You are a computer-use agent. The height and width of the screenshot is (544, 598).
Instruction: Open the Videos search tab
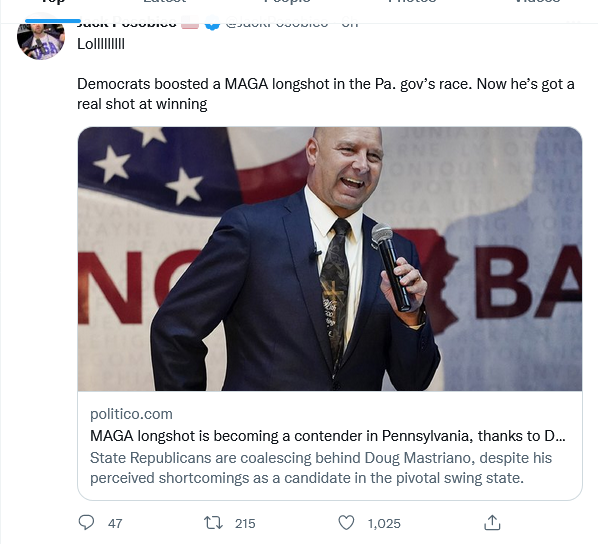tap(537, 2)
